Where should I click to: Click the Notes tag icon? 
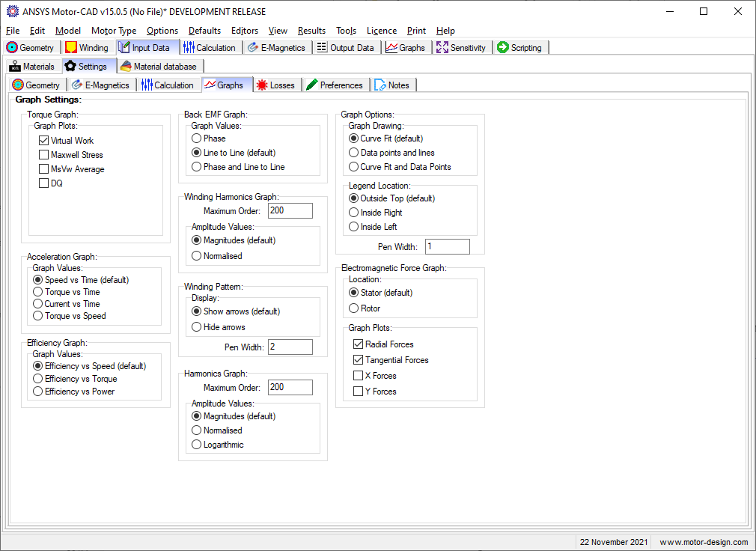[380, 85]
